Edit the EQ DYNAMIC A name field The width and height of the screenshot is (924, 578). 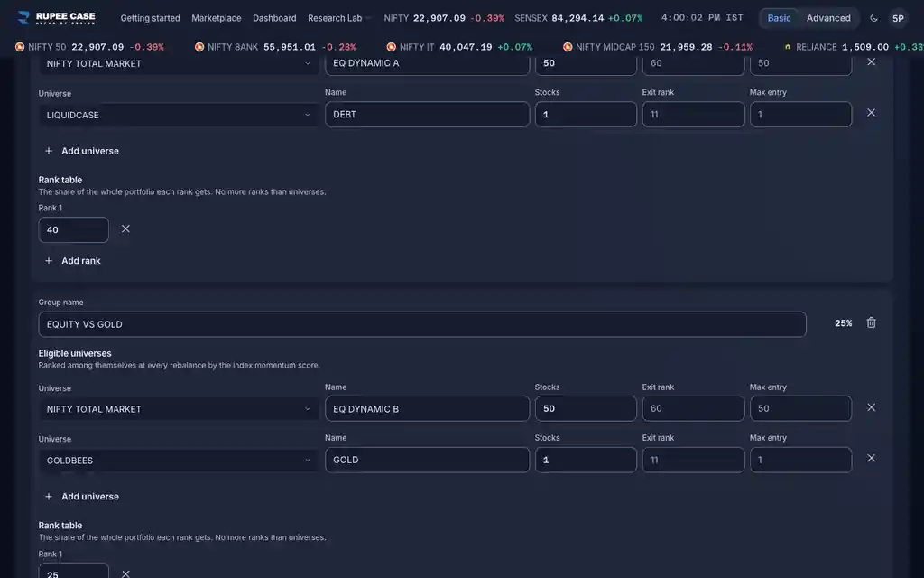[427, 64]
